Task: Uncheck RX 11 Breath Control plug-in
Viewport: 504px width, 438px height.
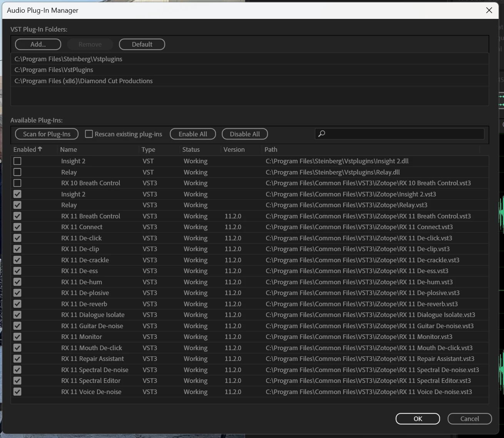Action: click(17, 216)
